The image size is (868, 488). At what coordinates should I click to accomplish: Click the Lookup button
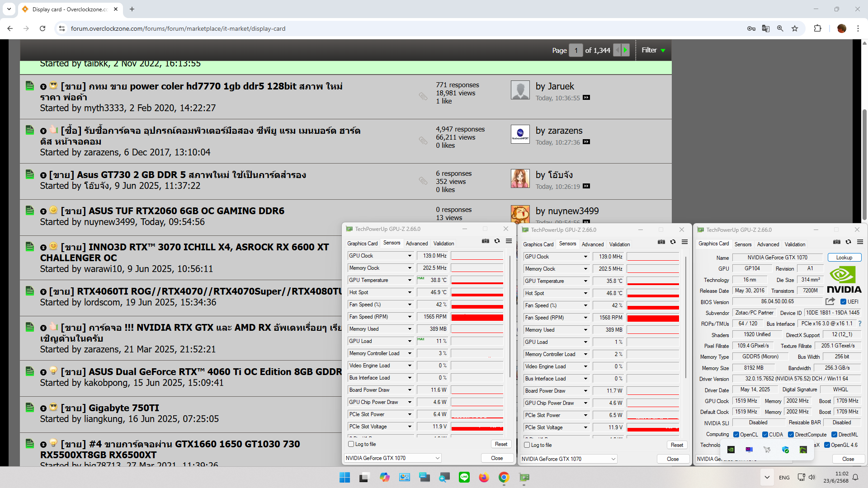pyautogui.click(x=844, y=258)
